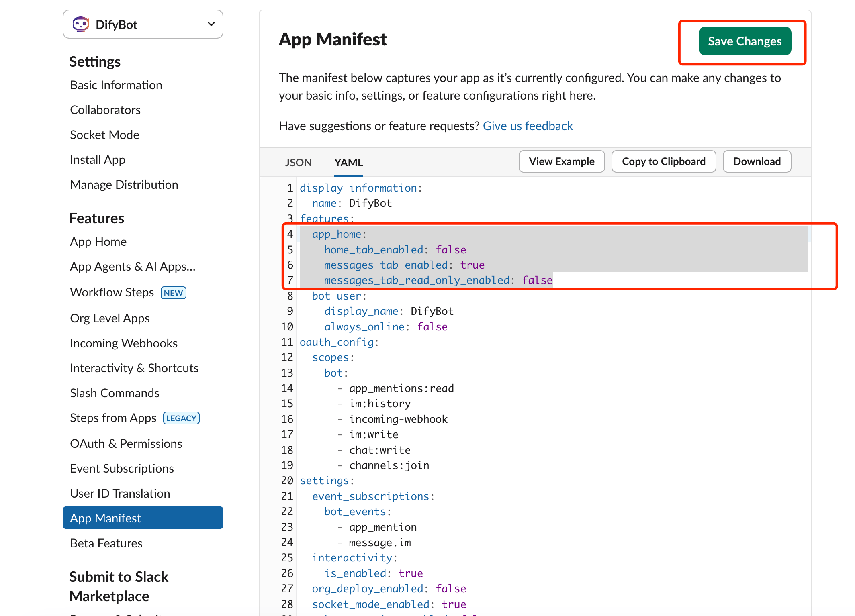Screen dimensions: 855x616
Task: Select the YAML tab
Action: pyautogui.click(x=348, y=162)
